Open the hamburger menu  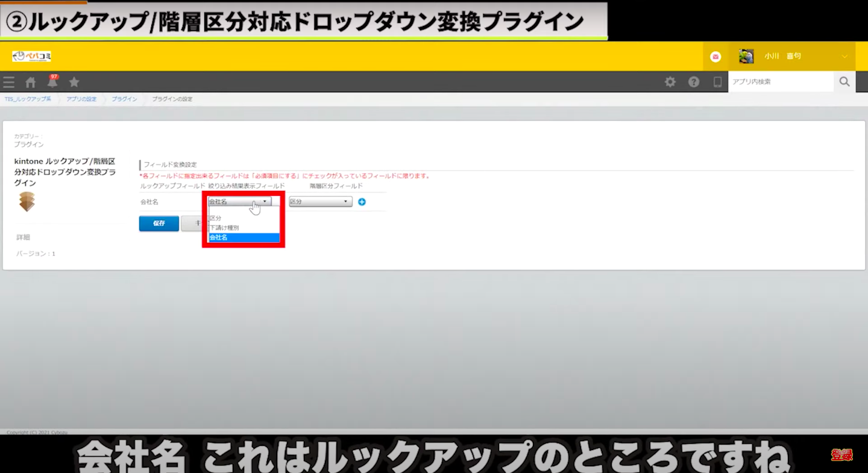(8, 83)
